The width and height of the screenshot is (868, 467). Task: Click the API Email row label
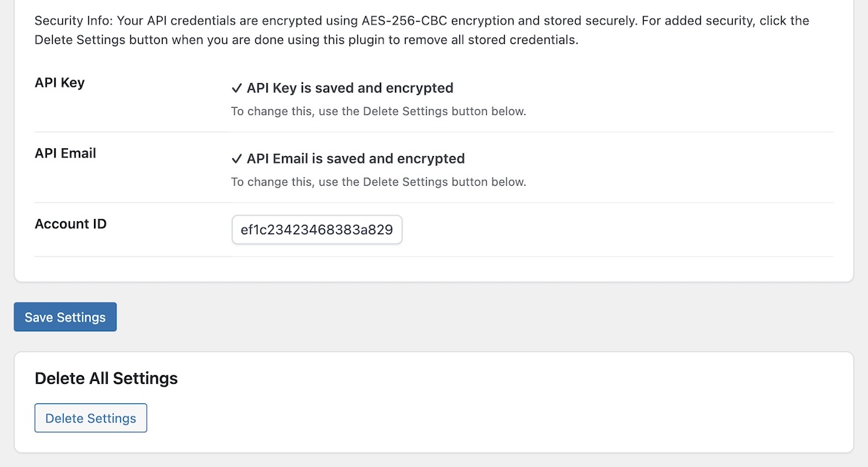tap(65, 153)
